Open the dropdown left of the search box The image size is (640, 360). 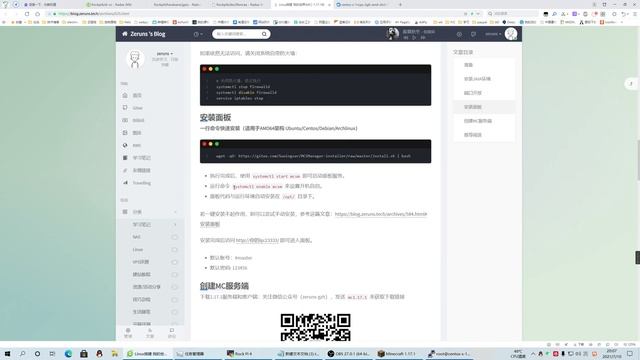(x=198, y=34)
